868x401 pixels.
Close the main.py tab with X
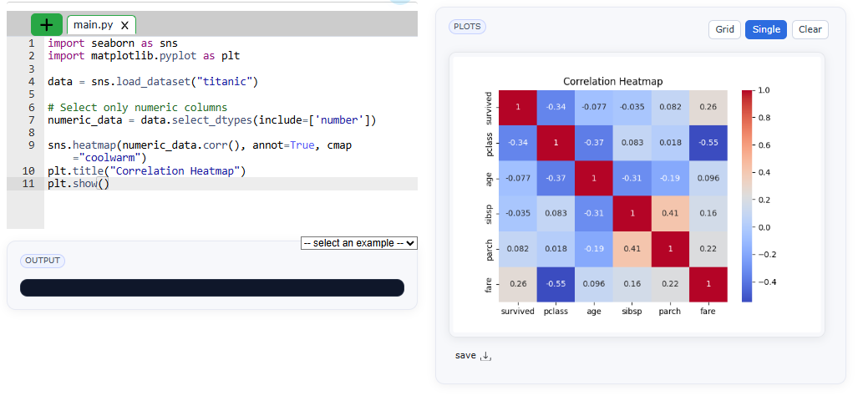click(124, 26)
